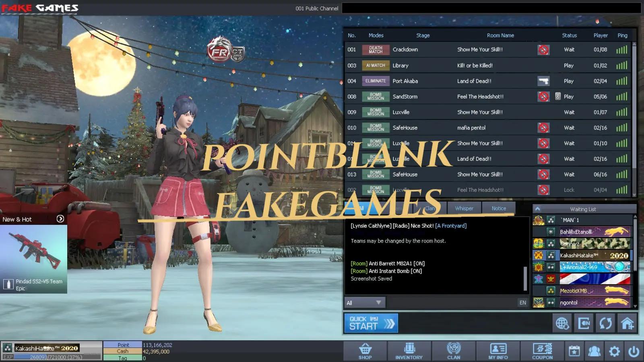Sort rooms by Status column
The width and height of the screenshot is (644, 362).
point(569,35)
